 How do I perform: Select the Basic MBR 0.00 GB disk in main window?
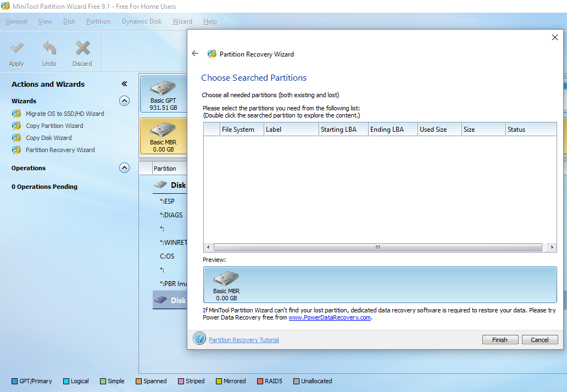point(163,136)
